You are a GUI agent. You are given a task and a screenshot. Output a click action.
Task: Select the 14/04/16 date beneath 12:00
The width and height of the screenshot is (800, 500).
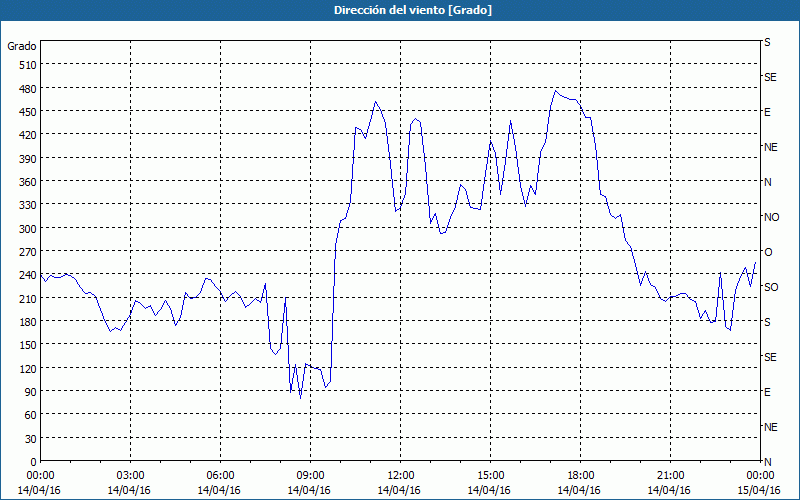[399, 490]
